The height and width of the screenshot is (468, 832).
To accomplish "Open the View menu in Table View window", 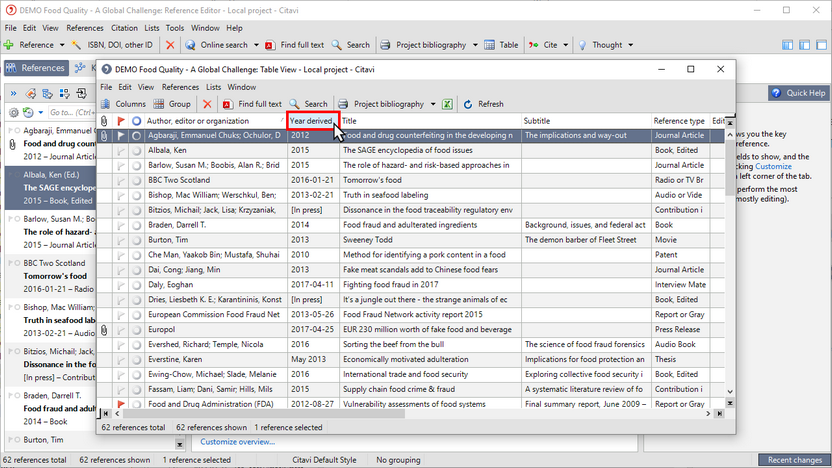I will (x=146, y=87).
